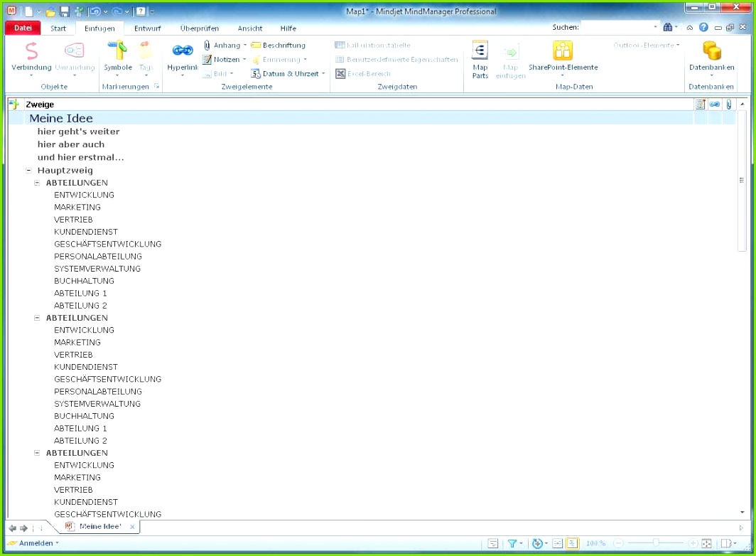Screen dimensions: 756x556
Task: Click the hyperlink column header icon
Action: (715, 105)
